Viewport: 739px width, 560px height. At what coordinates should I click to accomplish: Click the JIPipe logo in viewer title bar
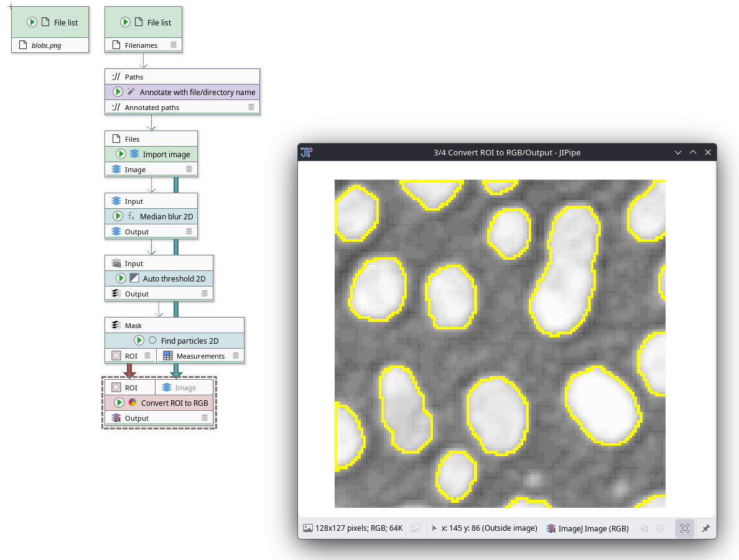306,152
